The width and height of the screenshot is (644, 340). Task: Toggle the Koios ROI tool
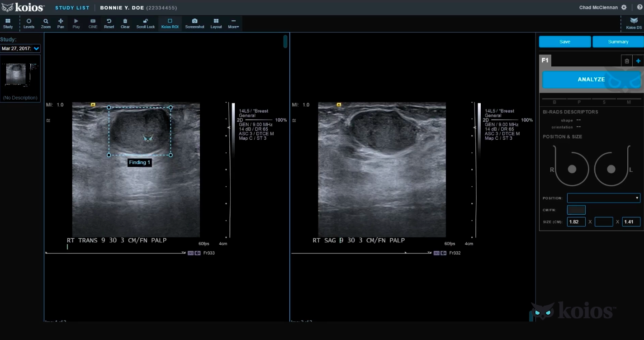pyautogui.click(x=170, y=24)
